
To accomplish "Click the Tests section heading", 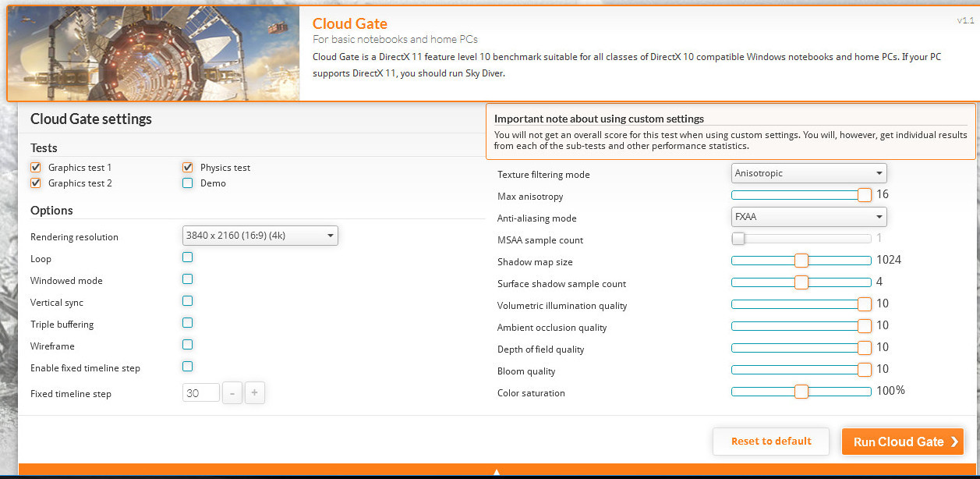I will tap(44, 148).
